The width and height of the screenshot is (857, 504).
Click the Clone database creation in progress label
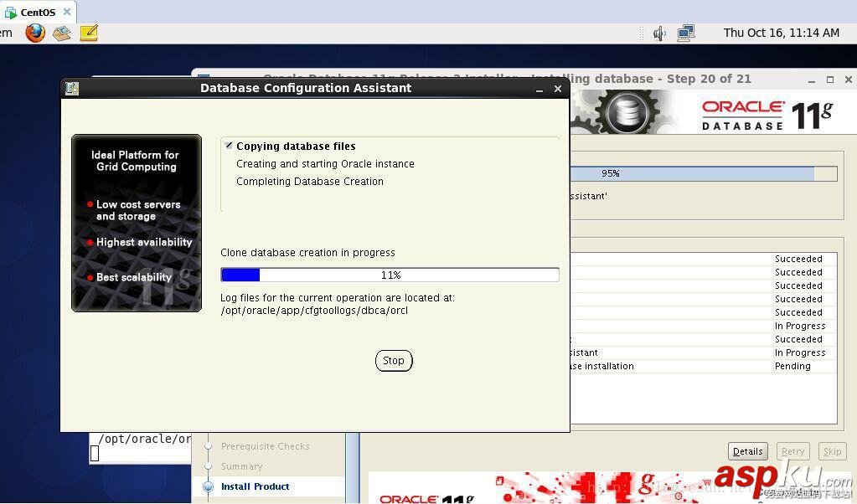[307, 253]
